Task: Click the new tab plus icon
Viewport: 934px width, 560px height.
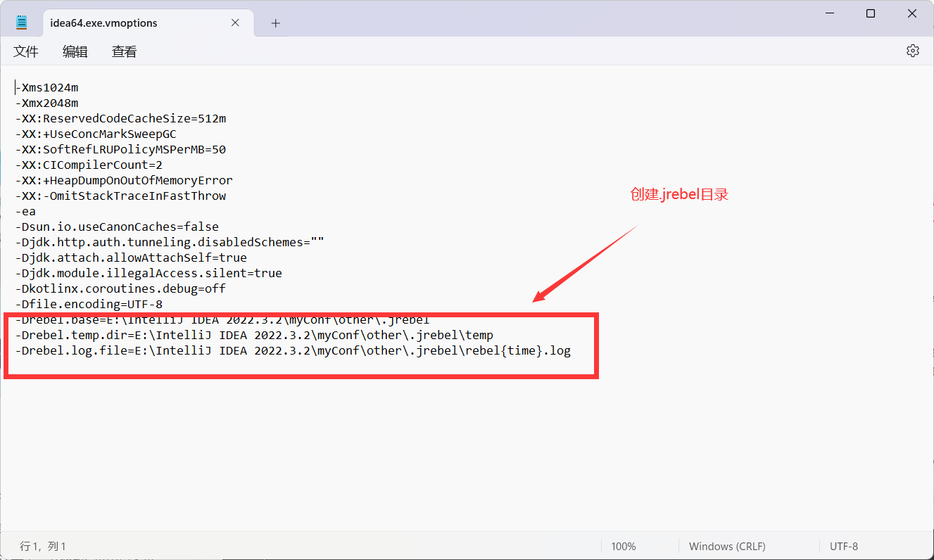Action: [x=275, y=23]
